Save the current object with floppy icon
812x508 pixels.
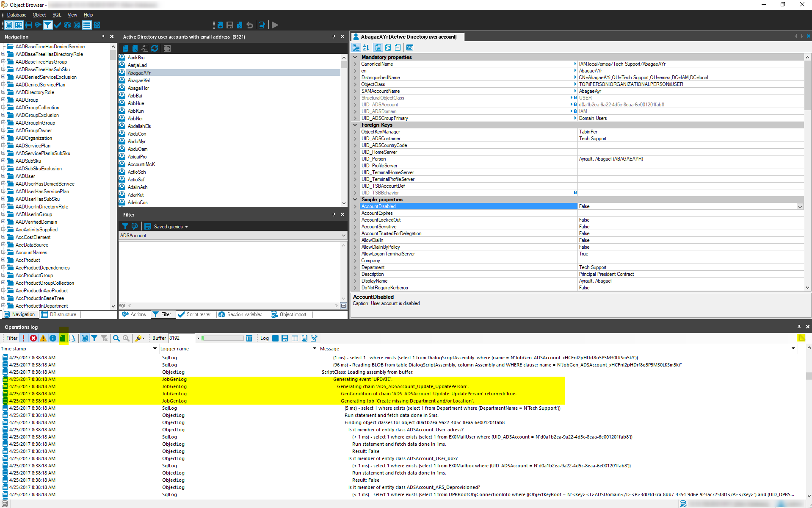pyautogui.click(x=230, y=25)
